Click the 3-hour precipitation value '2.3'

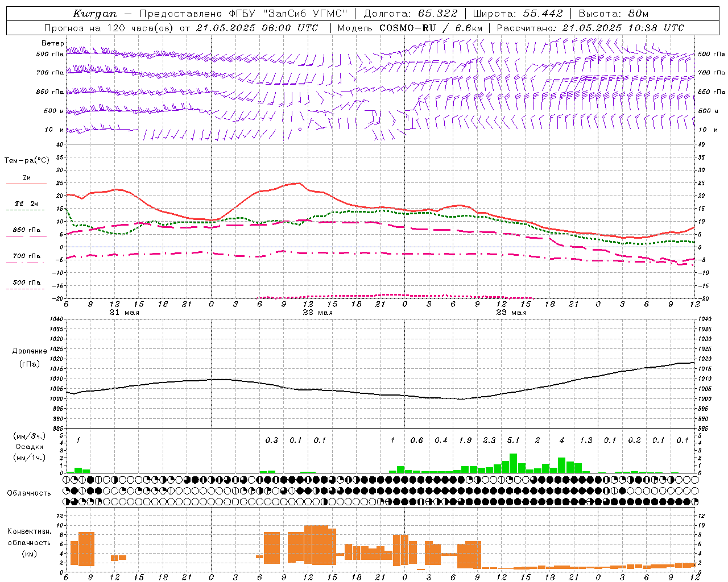pyautogui.click(x=489, y=440)
